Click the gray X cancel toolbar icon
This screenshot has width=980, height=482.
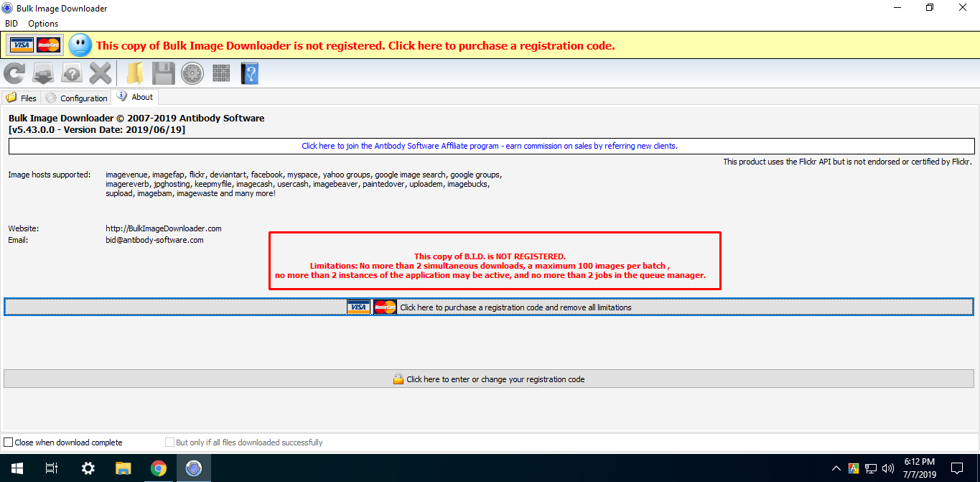101,73
